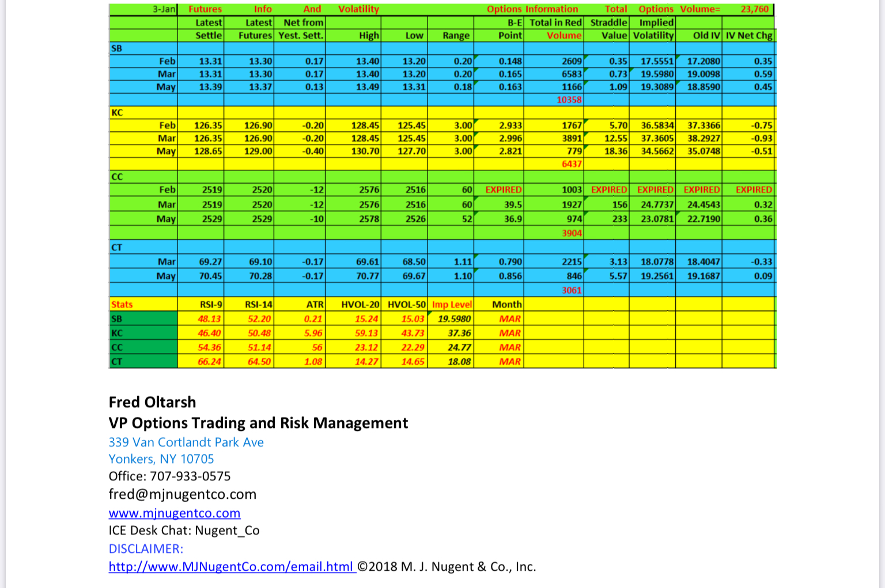Screen dimensions: 885x588
Task: Click the 339 Van Cortlandt Park Ave address
Action: [186, 442]
